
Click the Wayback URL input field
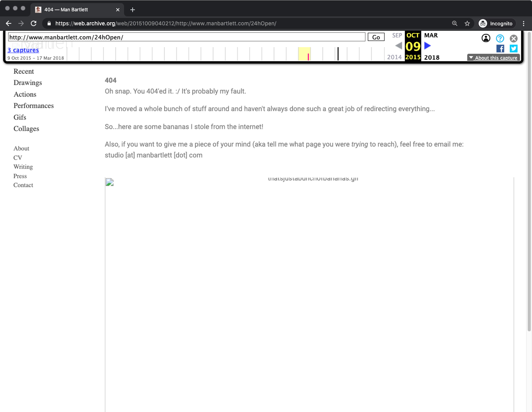[x=186, y=37]
